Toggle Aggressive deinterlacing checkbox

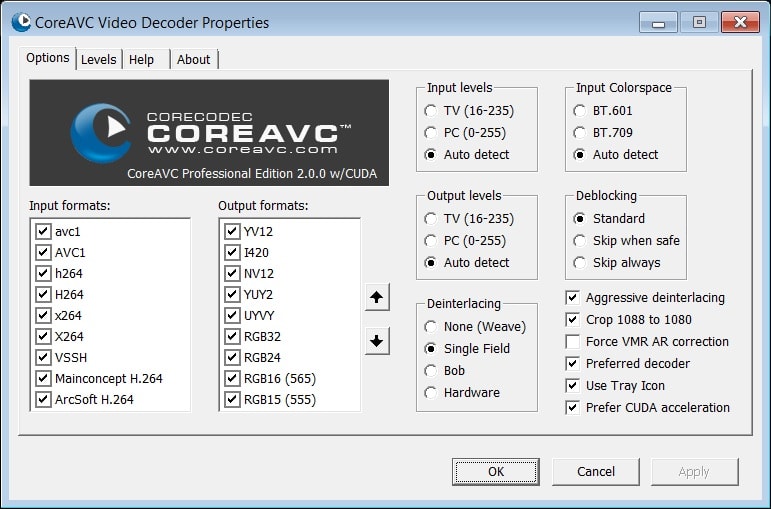click(573, 297)
